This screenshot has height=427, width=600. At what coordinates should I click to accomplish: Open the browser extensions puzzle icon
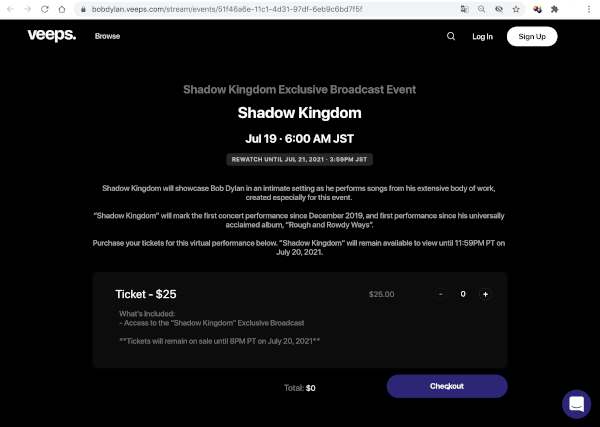click(554, 9)
